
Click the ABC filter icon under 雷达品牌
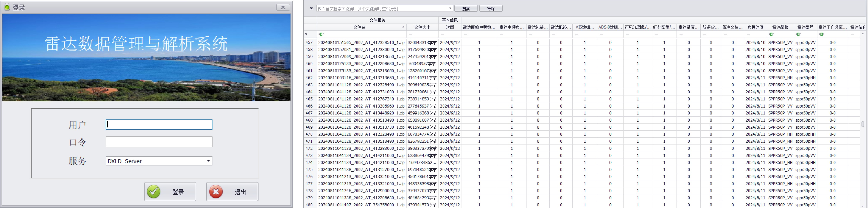771,34
